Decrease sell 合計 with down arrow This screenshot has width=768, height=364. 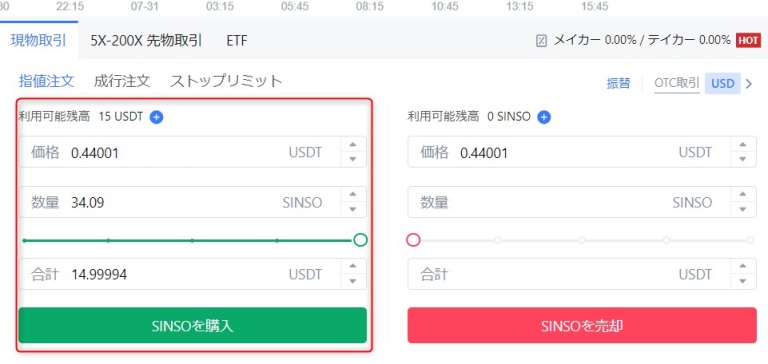point(743,281)
